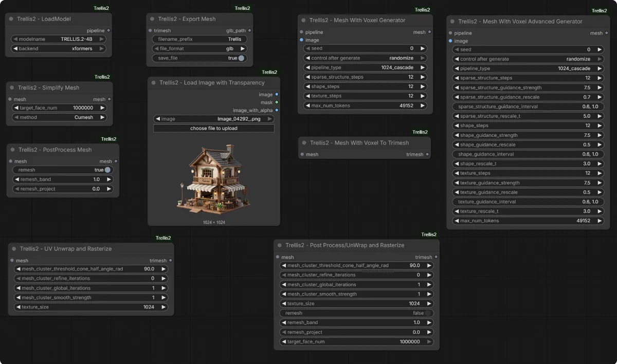Open control after generate in Advanced Generator node

pos(528,59)
